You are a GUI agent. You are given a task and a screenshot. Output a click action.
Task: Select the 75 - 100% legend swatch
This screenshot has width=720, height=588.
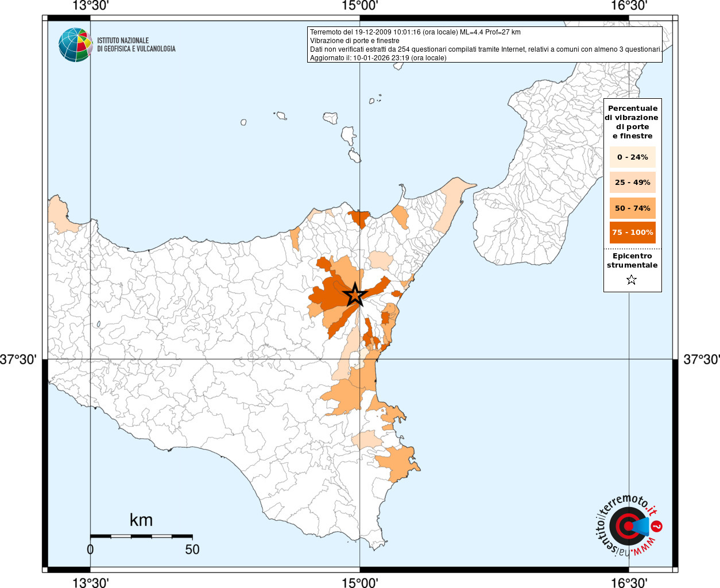[632, 232]
